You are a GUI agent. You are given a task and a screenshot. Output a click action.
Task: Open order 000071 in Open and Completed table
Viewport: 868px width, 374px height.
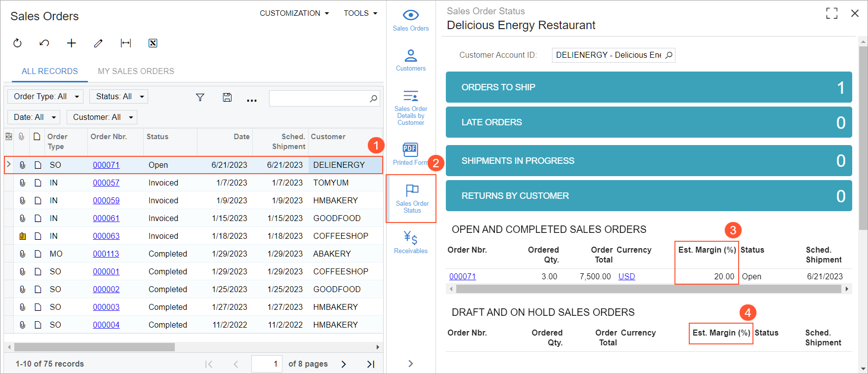[x=463, y=277]
